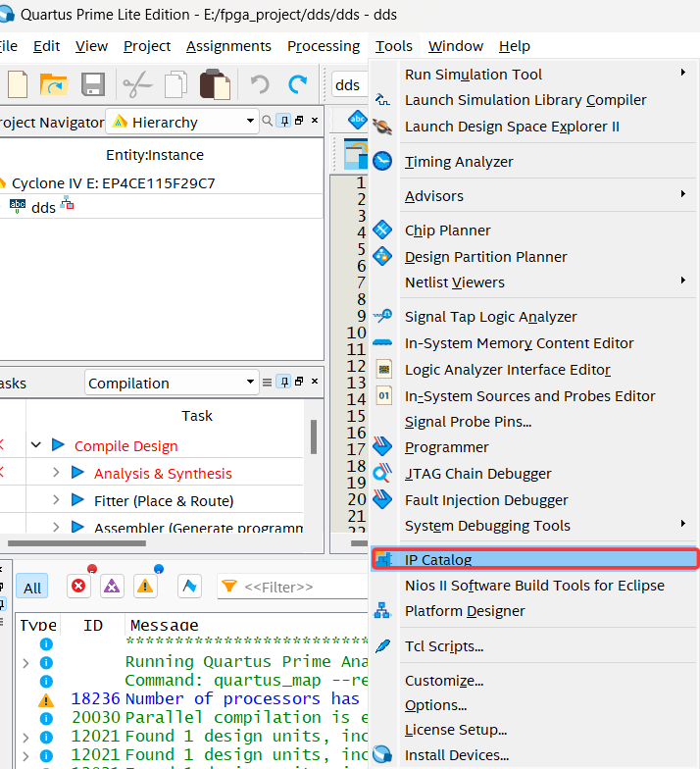Float the Tasks panel window

[x=299, y=381]
